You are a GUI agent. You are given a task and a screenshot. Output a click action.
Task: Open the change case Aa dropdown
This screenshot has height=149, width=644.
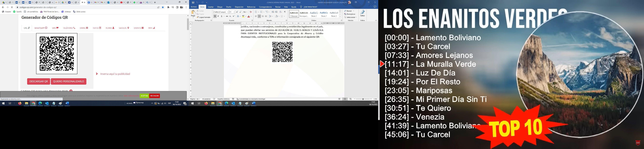click(245, 12)
